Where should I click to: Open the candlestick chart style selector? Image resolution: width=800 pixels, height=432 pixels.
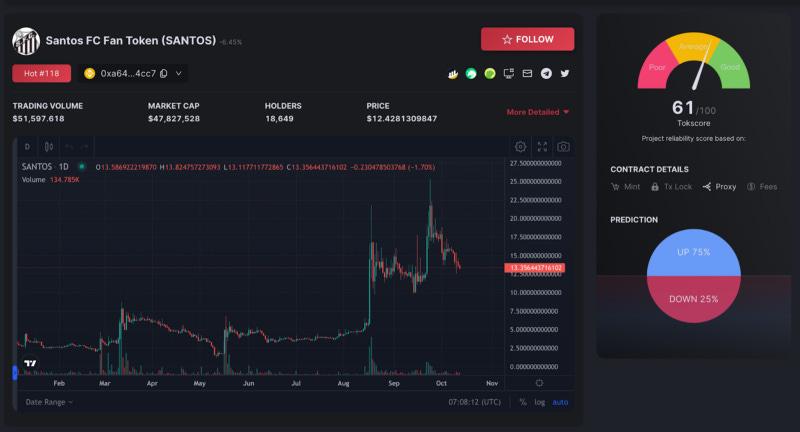click(x=49, y=147)
